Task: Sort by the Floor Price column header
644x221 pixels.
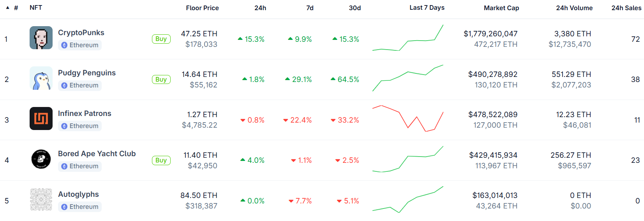Action: (202, 8)
